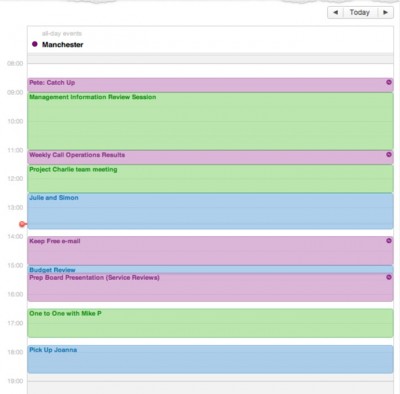
Task: Go to previous day with left arrow
Action: click(336, 12)
